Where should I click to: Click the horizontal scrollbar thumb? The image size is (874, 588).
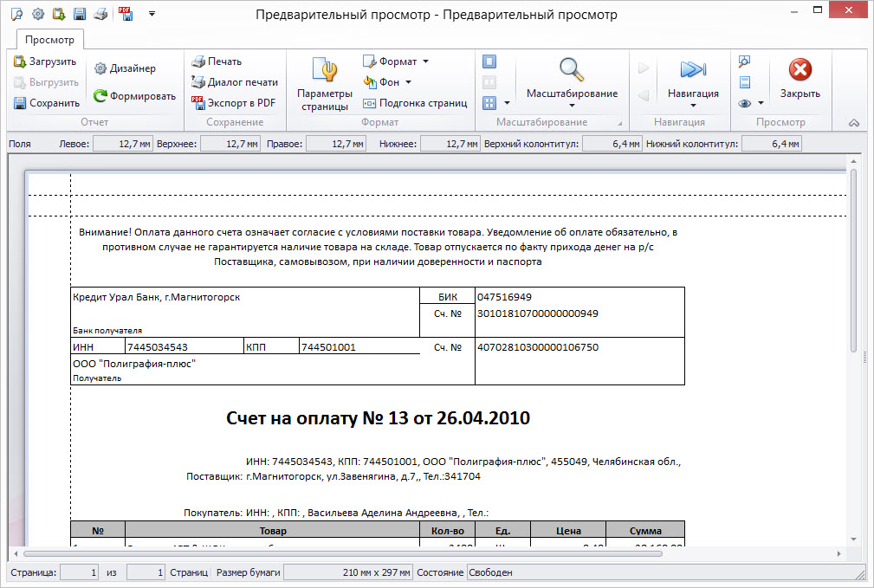pyautogui.click(x=343, y=553)
